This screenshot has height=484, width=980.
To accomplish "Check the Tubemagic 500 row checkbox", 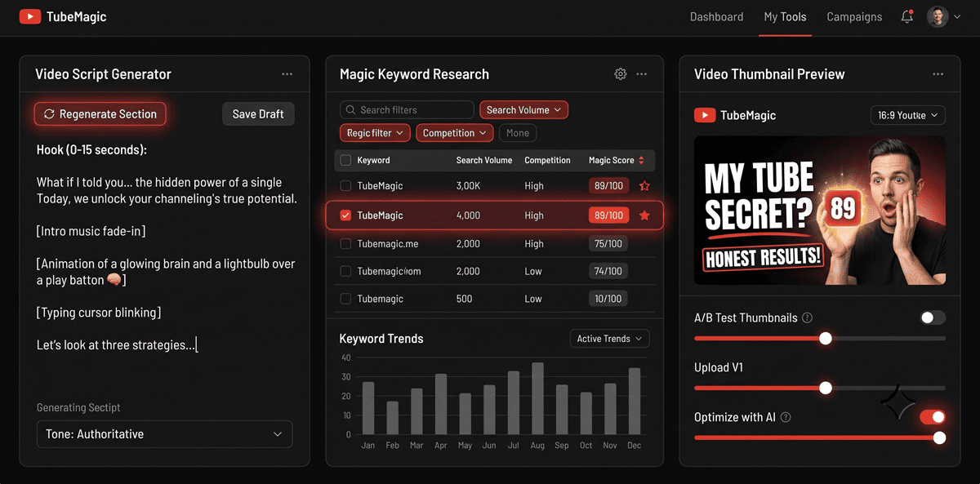I will coord(345,299).
